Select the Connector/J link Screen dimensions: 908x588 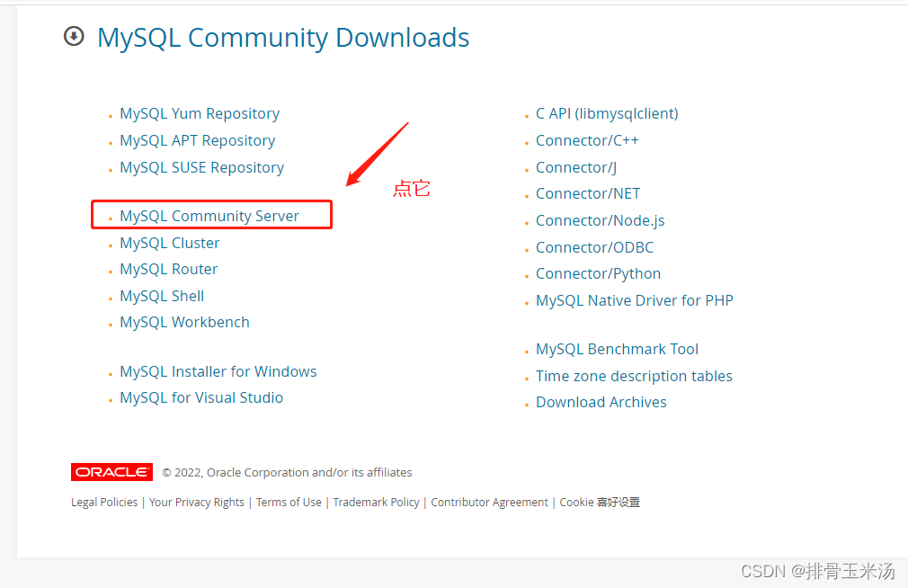tap(576, 167)
